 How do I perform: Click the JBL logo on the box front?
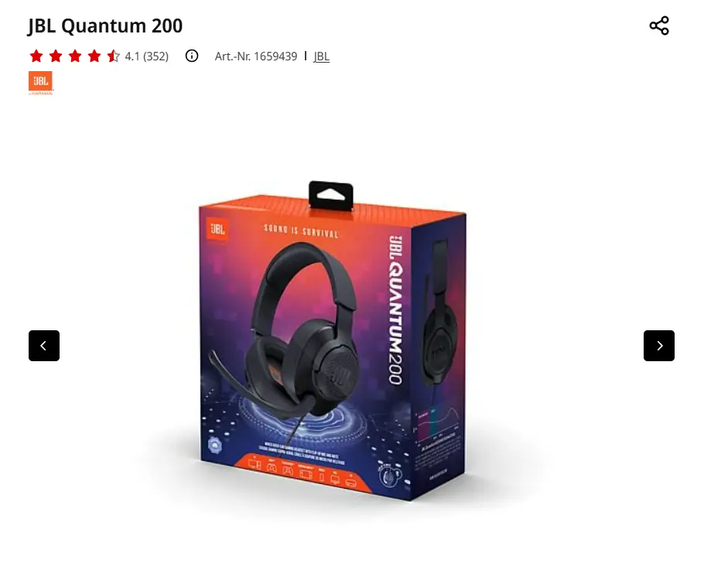click(x=217, y=229)
